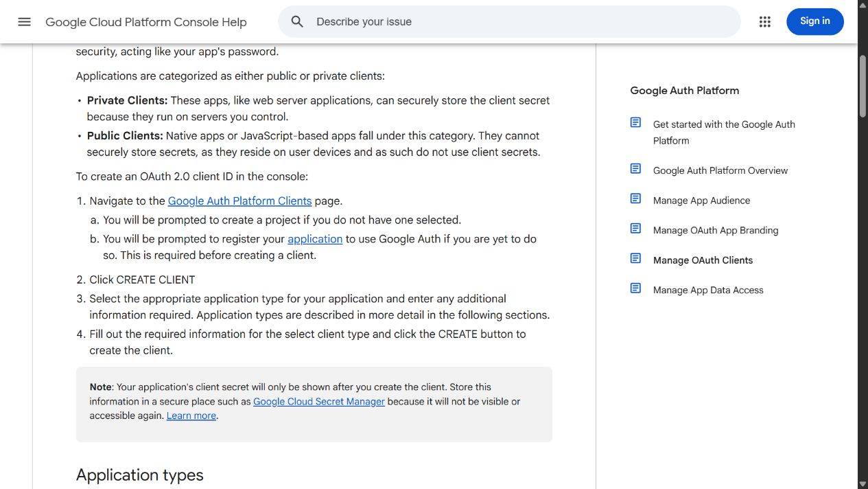
Task: Open the Google Cloud Secret Manager link
Action: pos(319,402)
